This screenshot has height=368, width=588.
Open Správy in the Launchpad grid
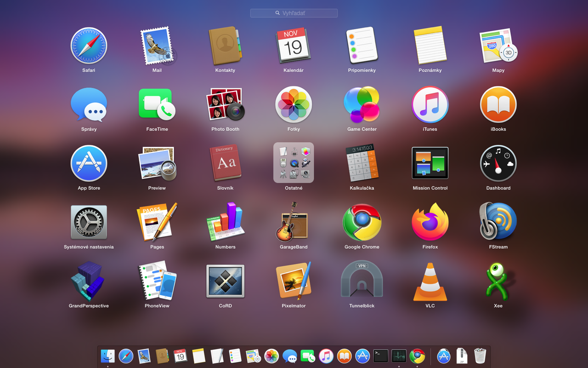coord(89,104)
